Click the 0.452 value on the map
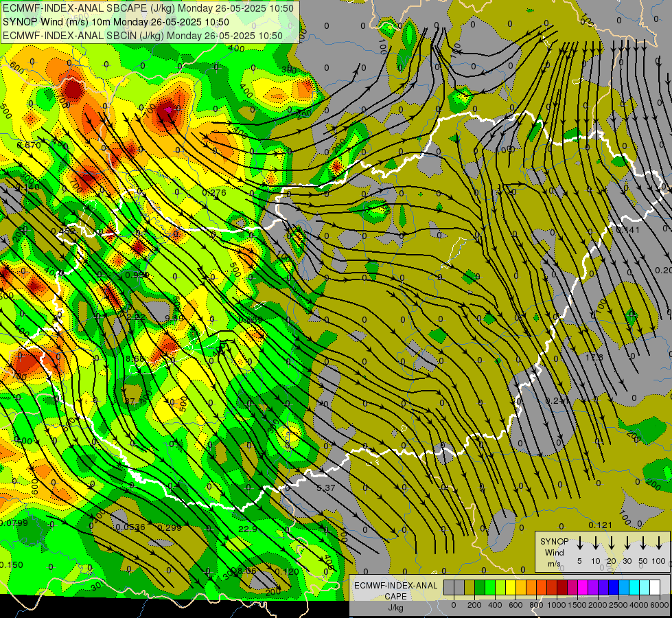Screen dimensions: 672x618 click(63, 231)
